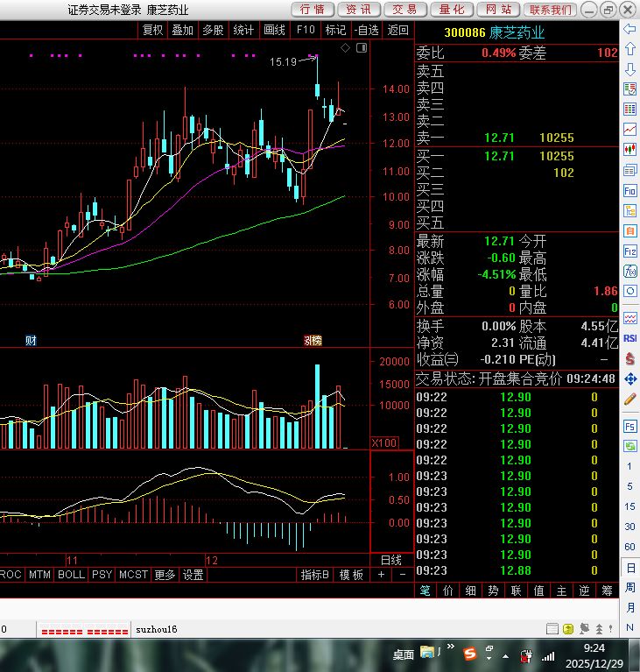Click the 返回 return button

(398, 30)
